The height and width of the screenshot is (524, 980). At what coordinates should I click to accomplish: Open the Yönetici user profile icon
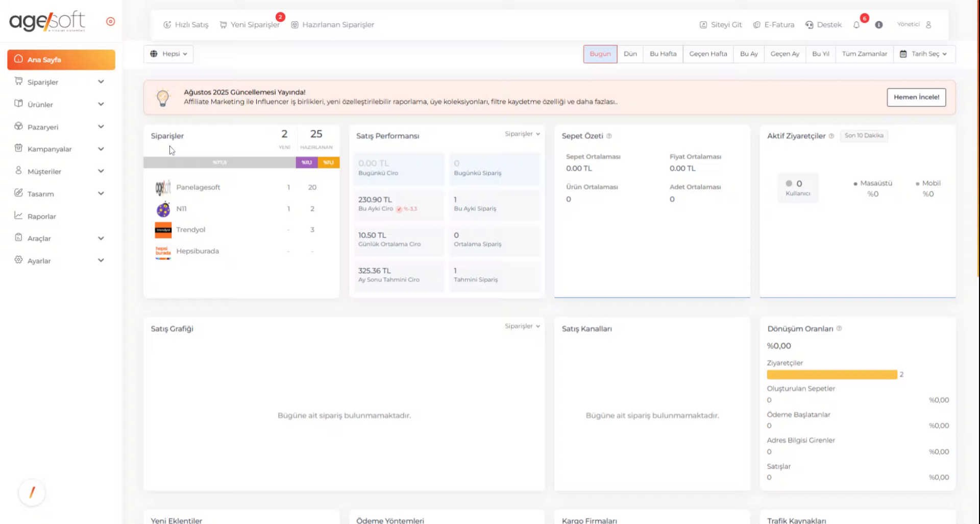tap(928, 25)
